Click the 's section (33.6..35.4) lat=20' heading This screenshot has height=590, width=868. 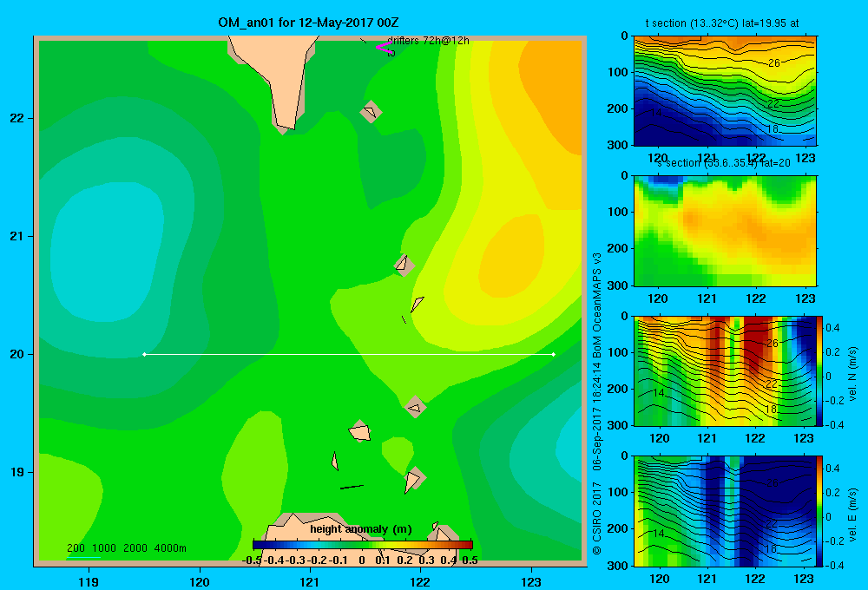tap(723, 163)
